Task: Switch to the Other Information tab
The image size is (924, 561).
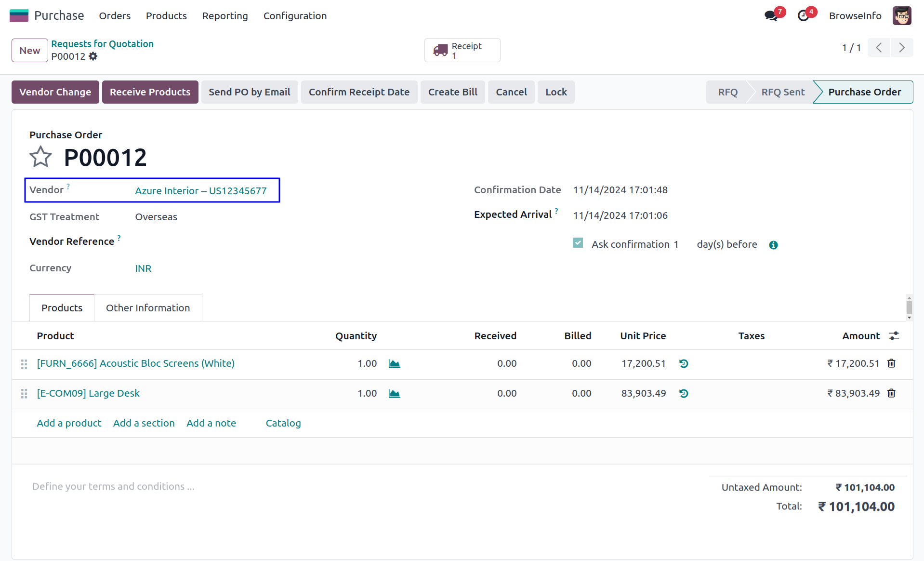Action: 148,308
